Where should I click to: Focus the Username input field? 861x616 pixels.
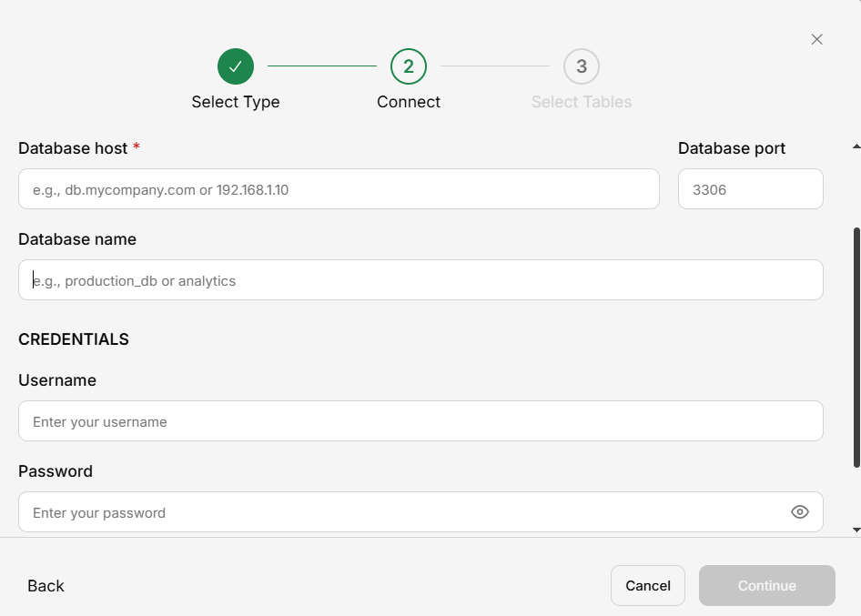click(420, 421)
